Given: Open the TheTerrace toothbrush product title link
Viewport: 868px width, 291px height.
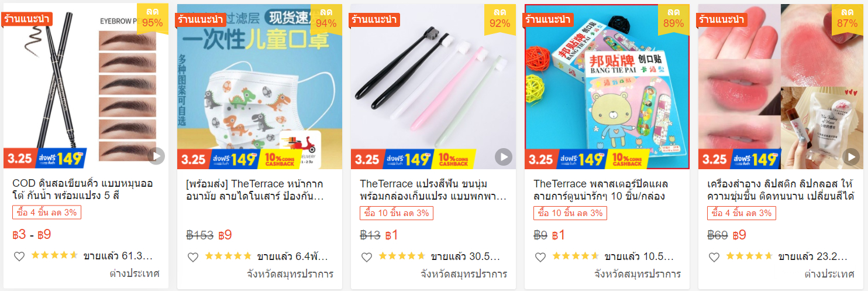Looking at the screenshot, I should pos(432,189).
